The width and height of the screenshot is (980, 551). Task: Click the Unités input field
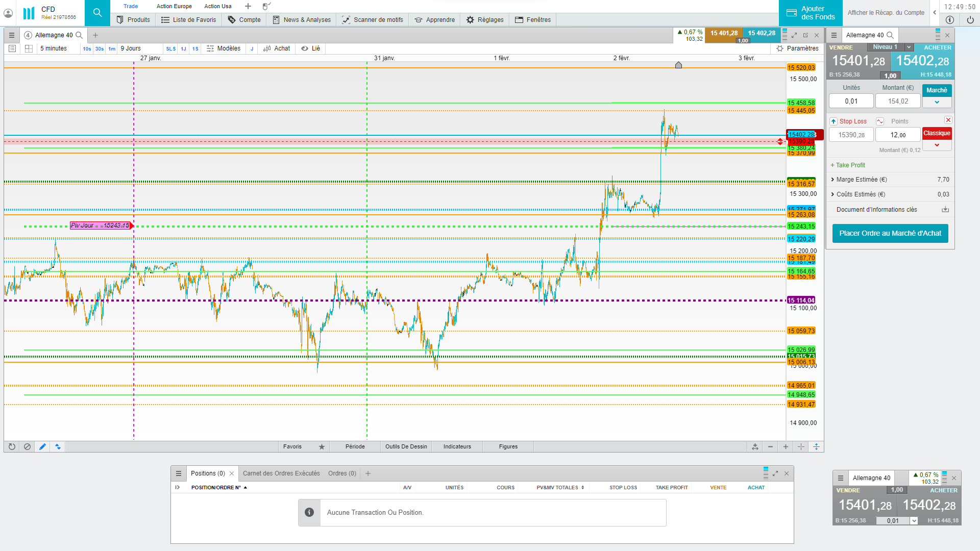pos(851,101)
